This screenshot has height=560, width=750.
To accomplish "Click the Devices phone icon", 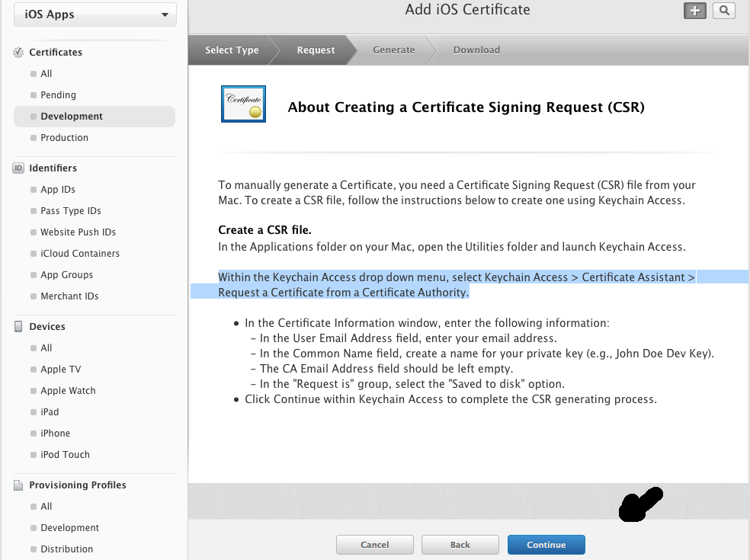I will pyautogui.click(x=18, y=327).
